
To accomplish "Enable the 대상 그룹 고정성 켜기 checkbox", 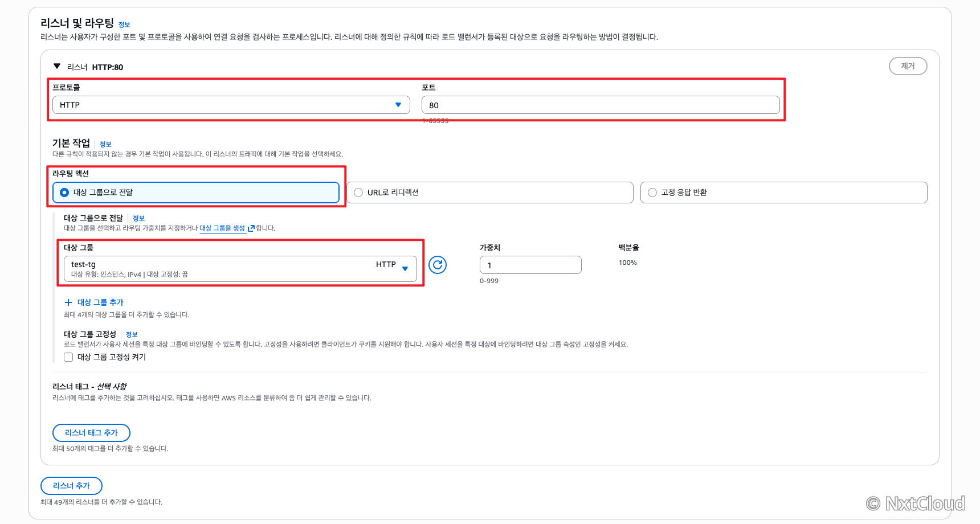I will click(x=68, y=357).
